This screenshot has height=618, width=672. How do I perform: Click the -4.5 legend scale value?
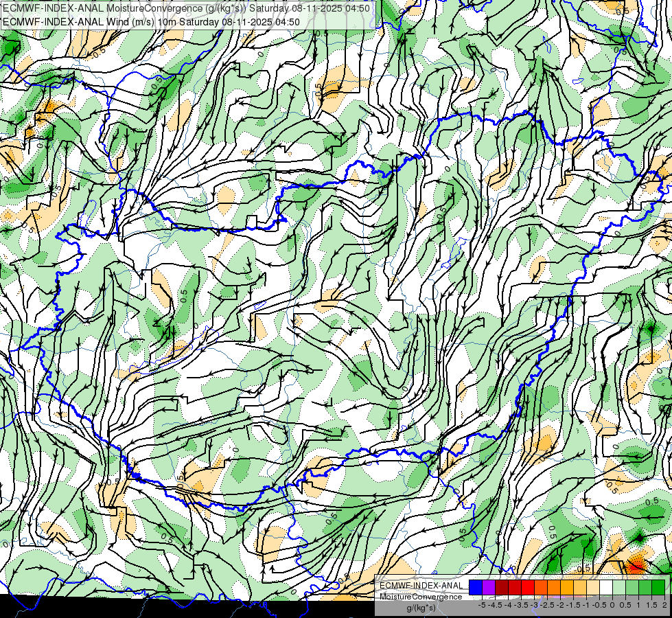(x=495, y=605)
